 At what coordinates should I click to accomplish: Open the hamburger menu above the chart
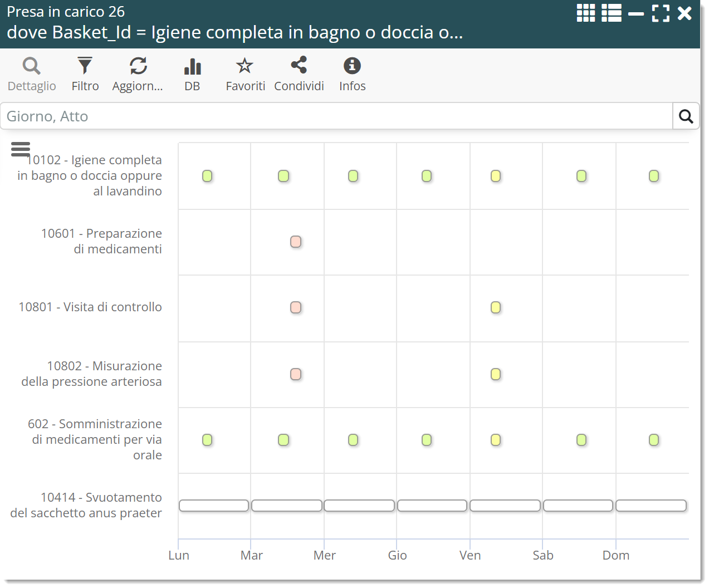pyautogui.click(x=21, y=149)
